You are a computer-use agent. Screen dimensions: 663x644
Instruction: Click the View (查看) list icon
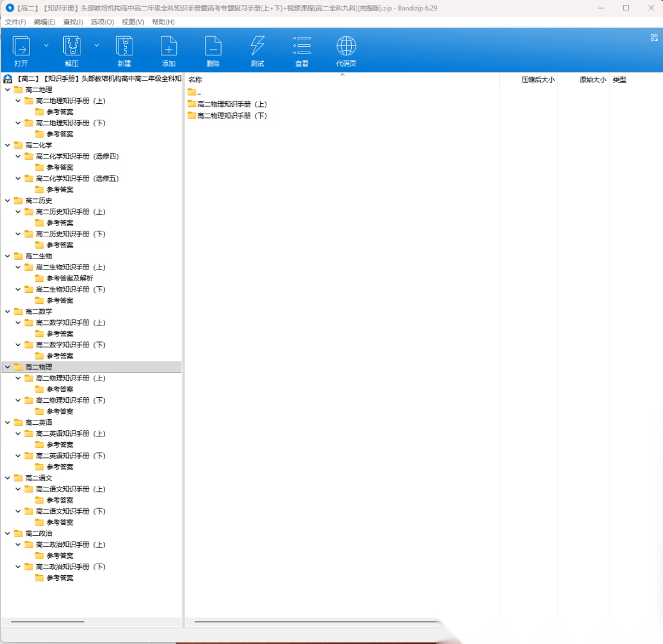pyautogui.click(x=302, y=47)
